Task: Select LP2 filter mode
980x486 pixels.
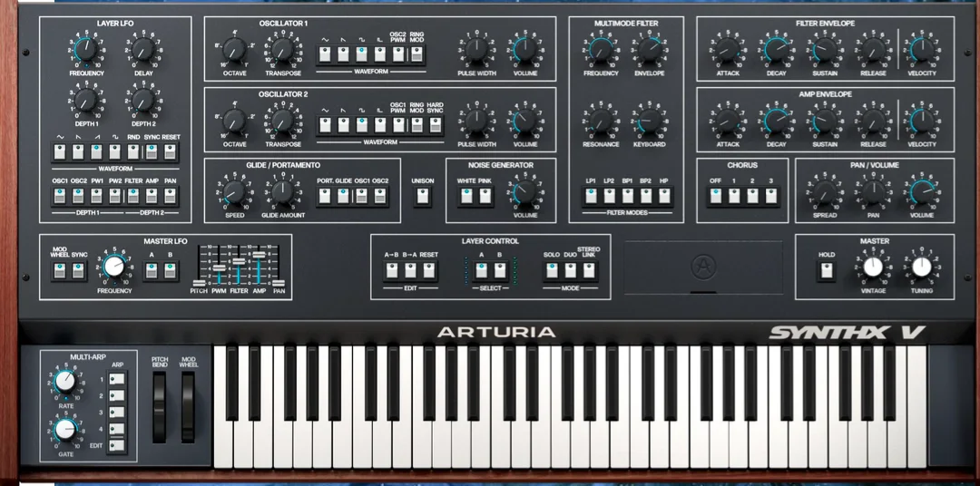Action: (610, 196)
